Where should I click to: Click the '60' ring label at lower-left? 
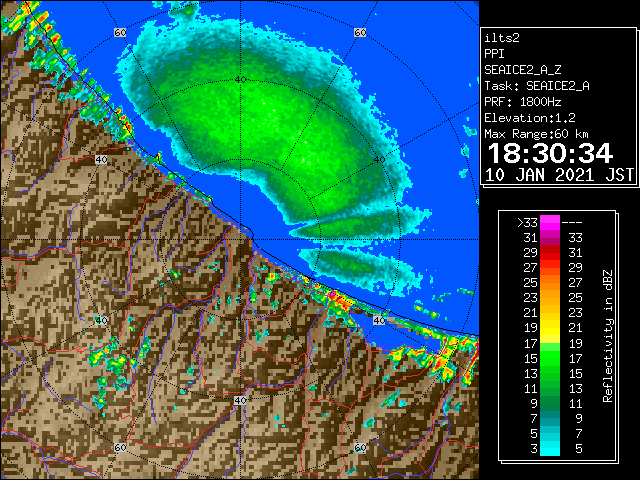(120, 448)
